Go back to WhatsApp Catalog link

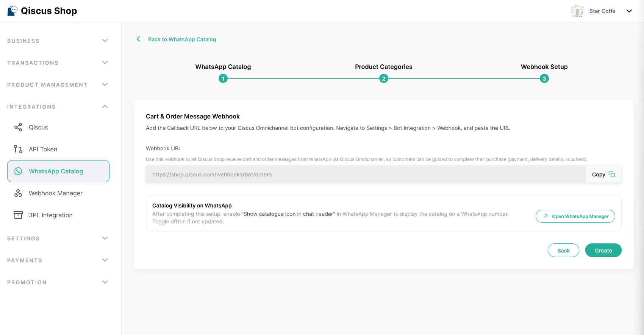(x=182, y=39)
